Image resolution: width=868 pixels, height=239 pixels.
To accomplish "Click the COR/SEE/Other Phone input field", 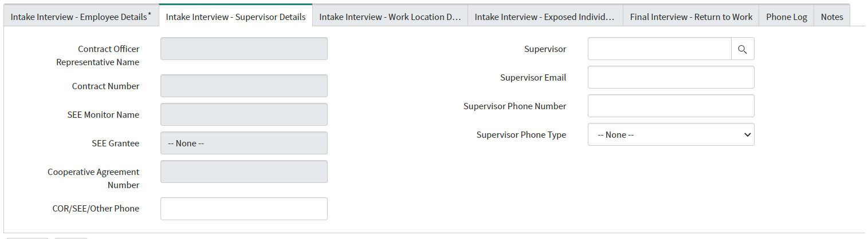I will (x=244, y=209).
